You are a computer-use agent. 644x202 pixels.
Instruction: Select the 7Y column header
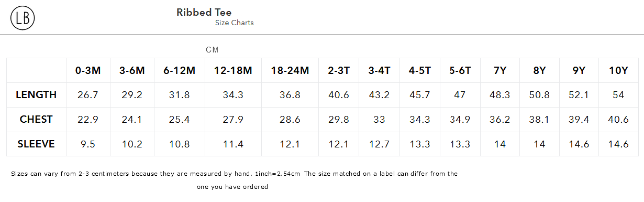click(x=500, y=70)
